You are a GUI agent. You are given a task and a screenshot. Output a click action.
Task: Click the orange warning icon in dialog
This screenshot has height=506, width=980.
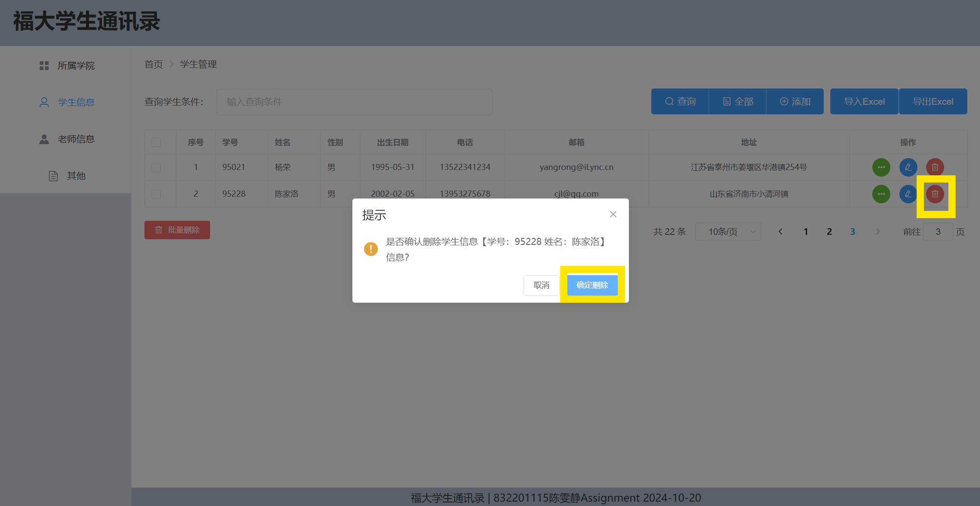371,249
